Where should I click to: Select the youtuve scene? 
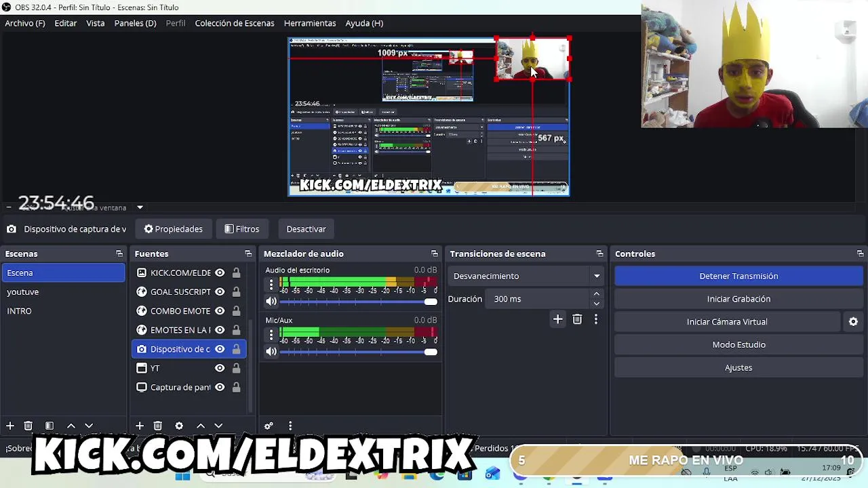click(63, 291)
